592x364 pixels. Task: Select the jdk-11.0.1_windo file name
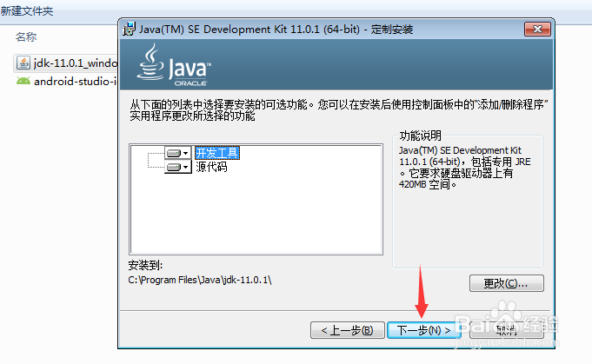[76, 63]
